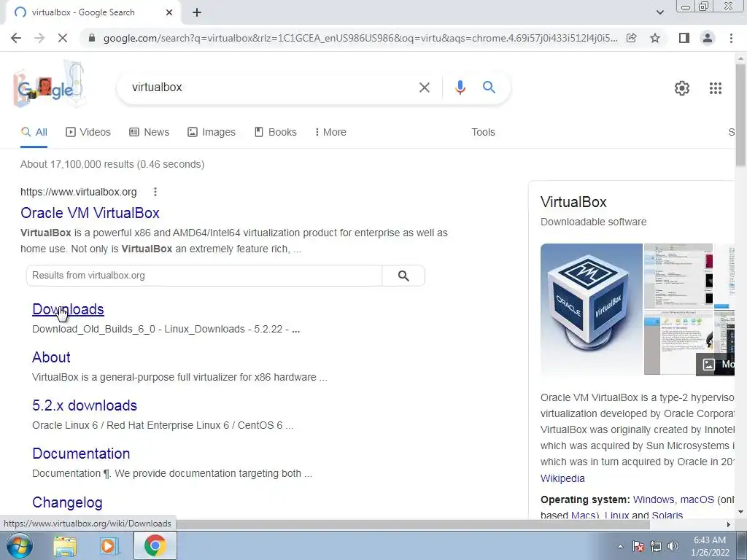Open options beside virtualbox.org URL
Image resolution: width=747 pixels, height=560 pixels.
155,192
